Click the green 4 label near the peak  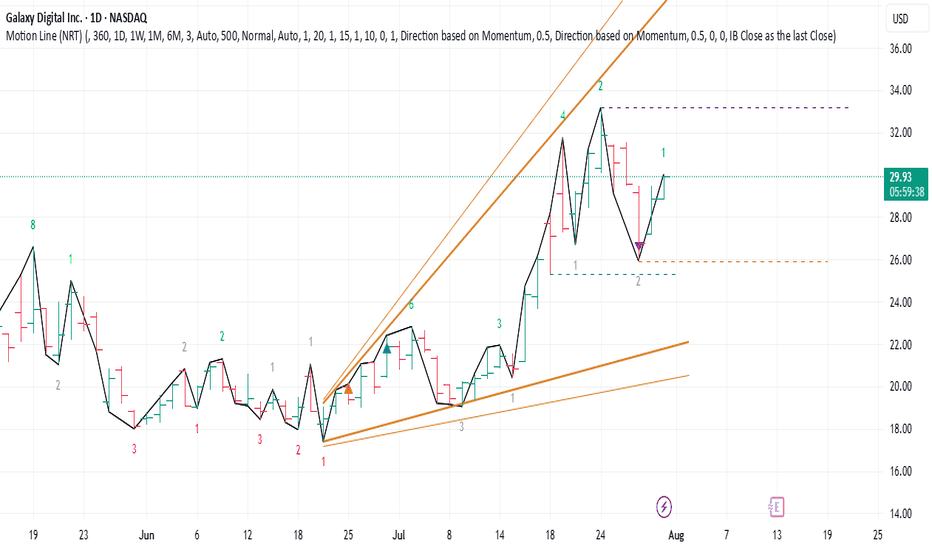pyautogui.click(x=563, y=115)
